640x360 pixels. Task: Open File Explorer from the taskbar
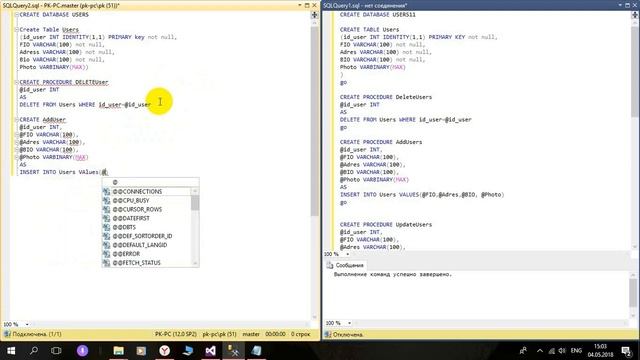pos(119,351)
